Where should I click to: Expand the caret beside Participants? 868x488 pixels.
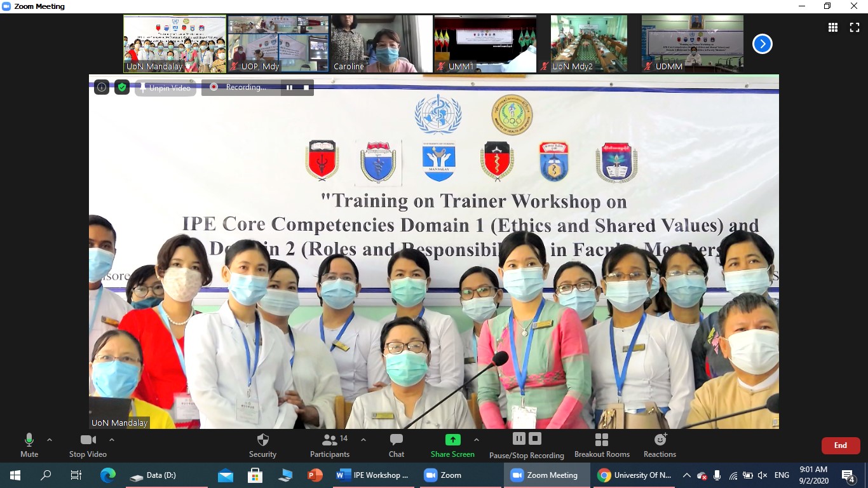pyautogui.click(x=363, y=440)
